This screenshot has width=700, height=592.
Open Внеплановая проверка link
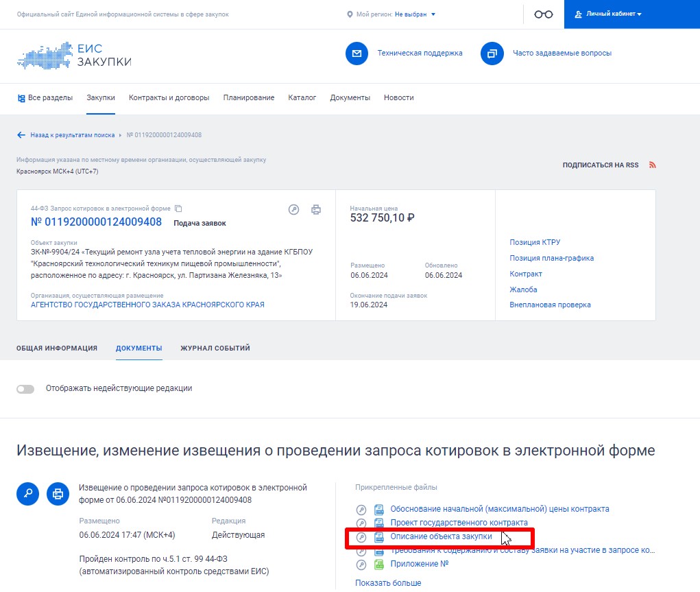[x=550, y=305]
